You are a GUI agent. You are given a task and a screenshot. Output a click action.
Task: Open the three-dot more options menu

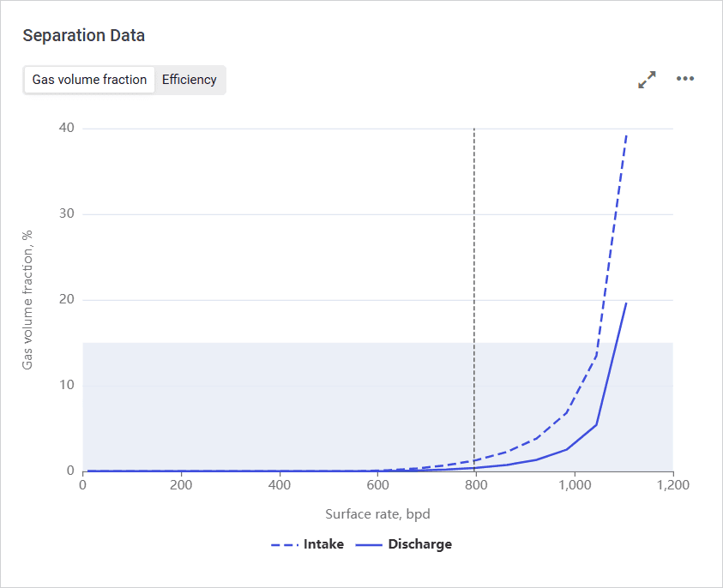(x=684, y=79)
